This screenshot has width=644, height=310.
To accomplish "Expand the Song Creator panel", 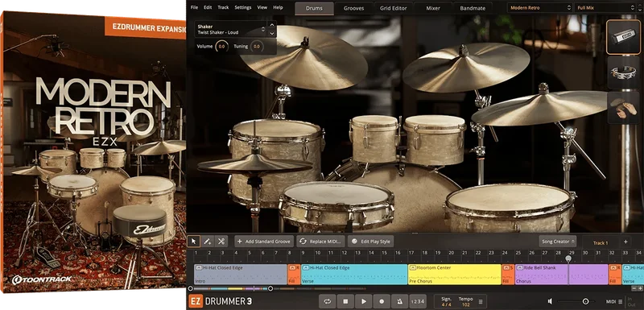I will [558, 242].
